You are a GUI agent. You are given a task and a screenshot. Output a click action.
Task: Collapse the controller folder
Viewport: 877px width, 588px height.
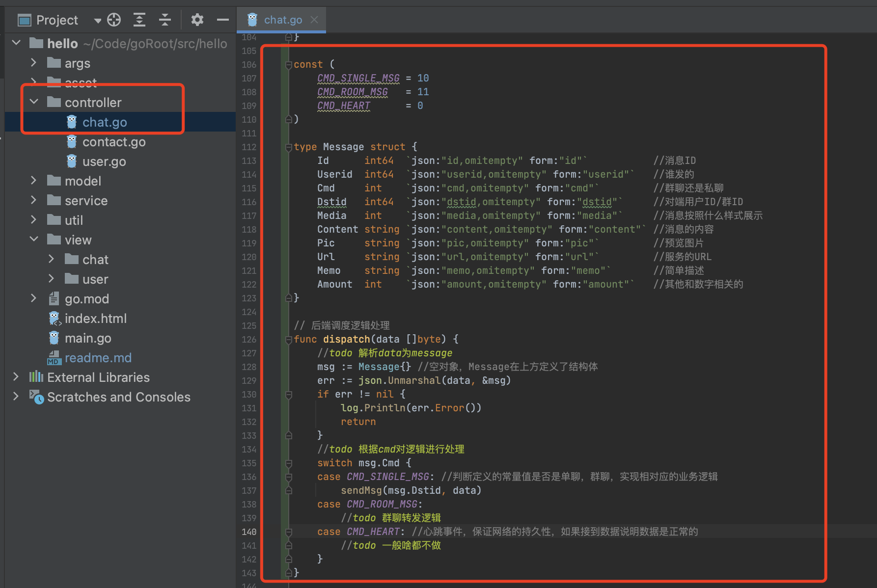[x=34, y=102]
